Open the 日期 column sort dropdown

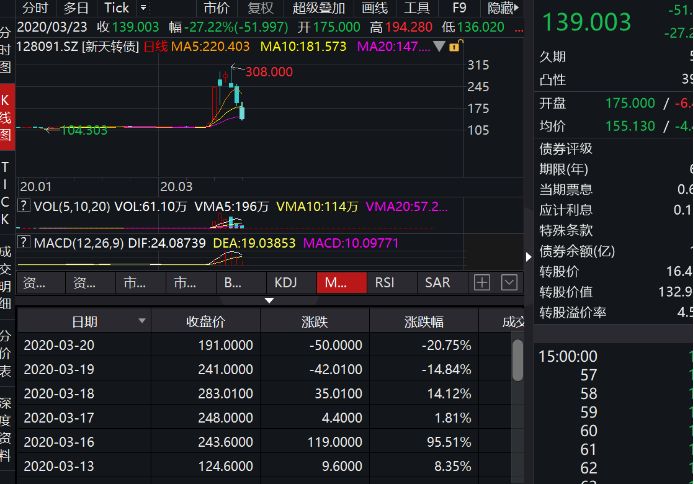coord(141,321)
